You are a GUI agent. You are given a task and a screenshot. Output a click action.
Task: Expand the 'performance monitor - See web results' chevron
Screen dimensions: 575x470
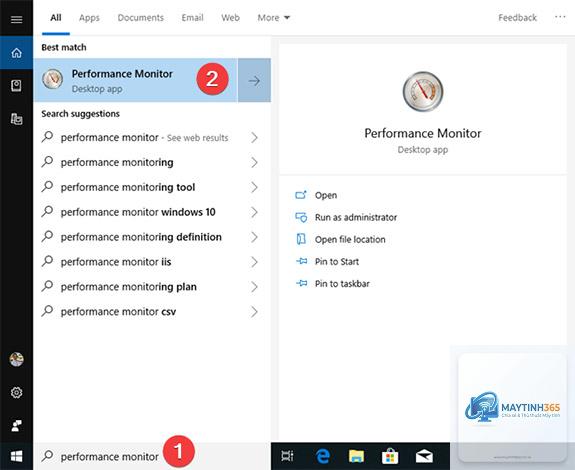pyautogui.click(x=254, y=137)
